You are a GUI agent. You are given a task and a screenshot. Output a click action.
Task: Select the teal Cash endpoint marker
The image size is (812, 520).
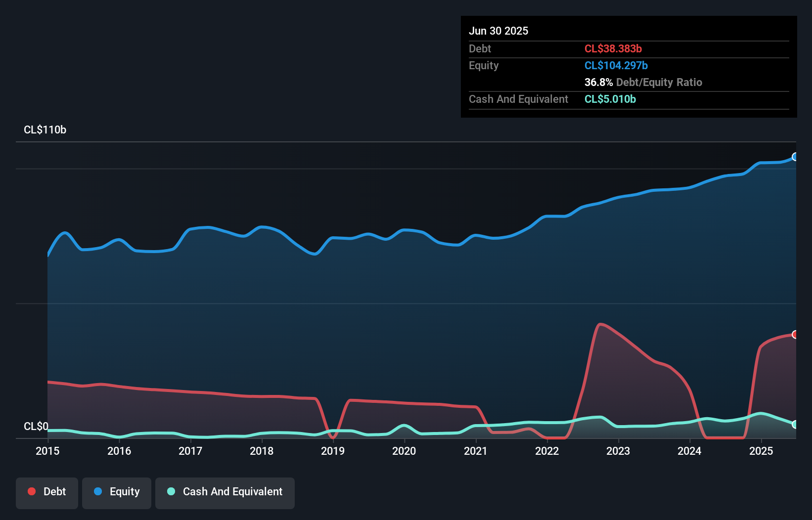point(795,424)
